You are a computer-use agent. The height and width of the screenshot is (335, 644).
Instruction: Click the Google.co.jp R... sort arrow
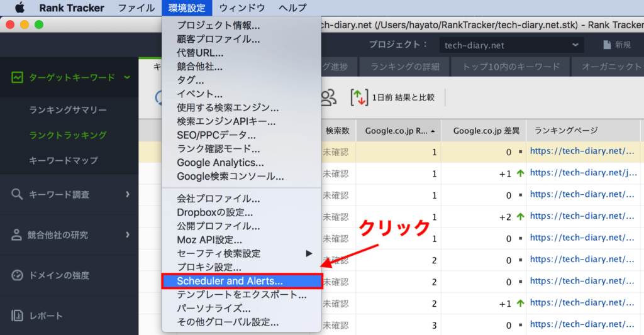click(x=433, y=131)
